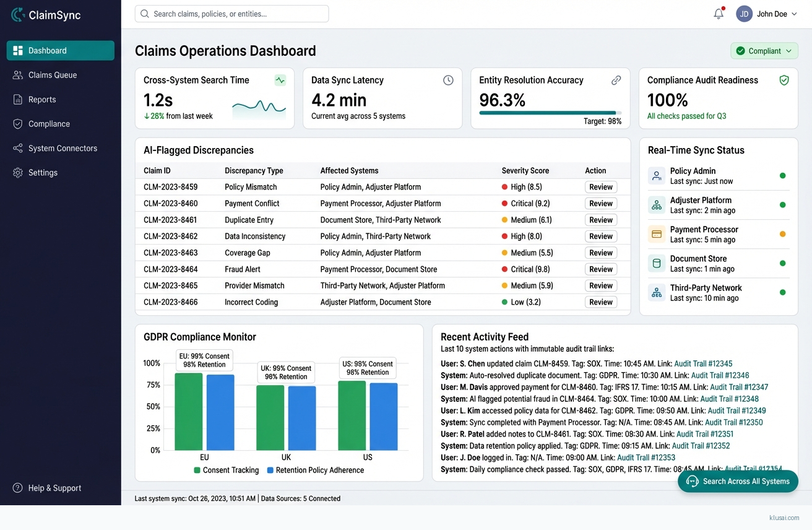Go to System Connectors page
The image size is (812, 530).
(63, 148)
